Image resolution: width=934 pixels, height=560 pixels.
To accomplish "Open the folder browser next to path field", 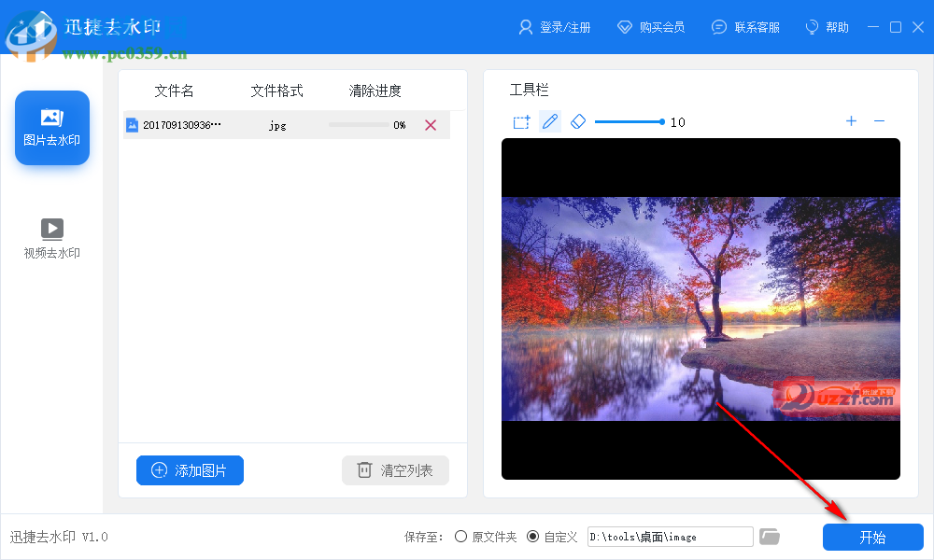I will 769,536.
